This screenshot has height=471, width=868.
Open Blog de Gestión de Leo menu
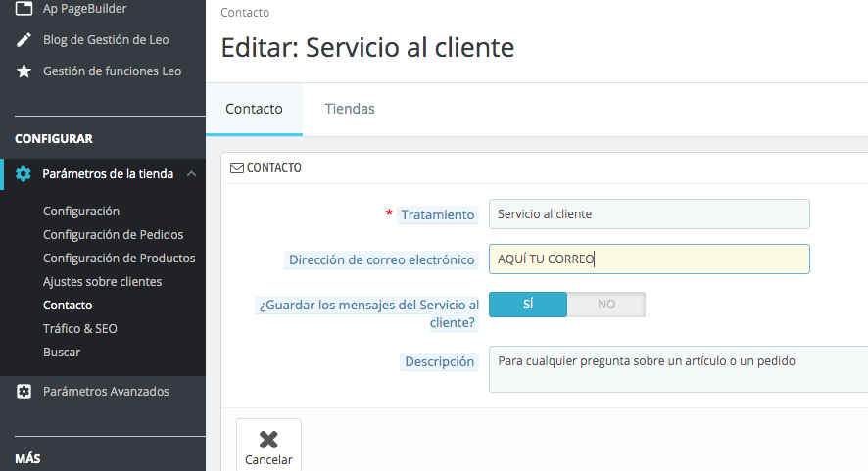(x=106, y=40)
